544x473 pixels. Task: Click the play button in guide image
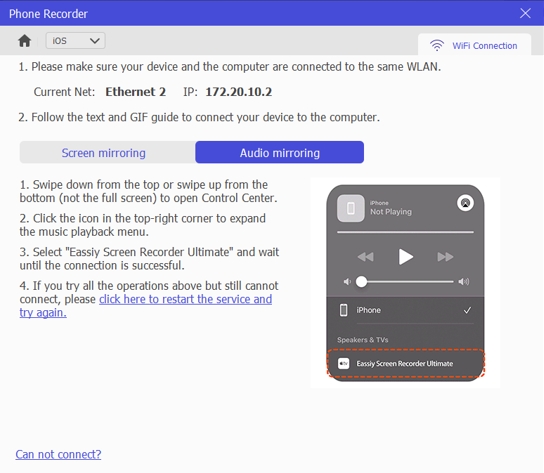tap(405, 257)
